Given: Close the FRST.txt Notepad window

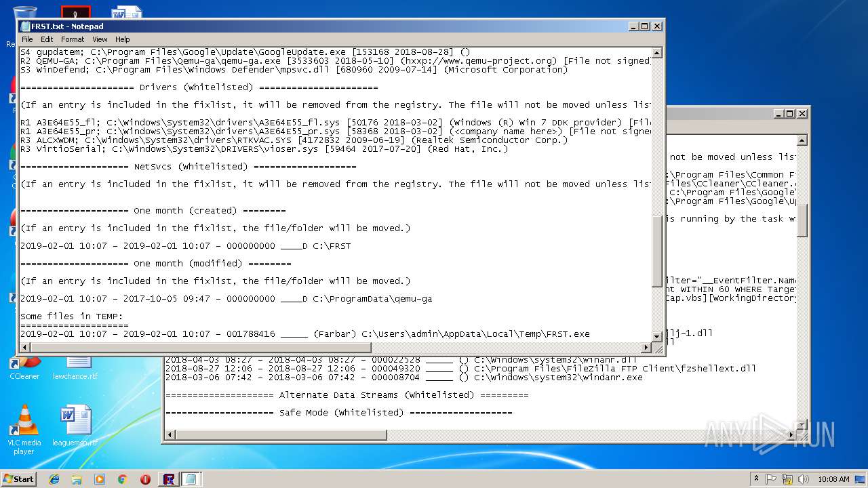Looking at the screenshot, I should (x=657, y=26).
